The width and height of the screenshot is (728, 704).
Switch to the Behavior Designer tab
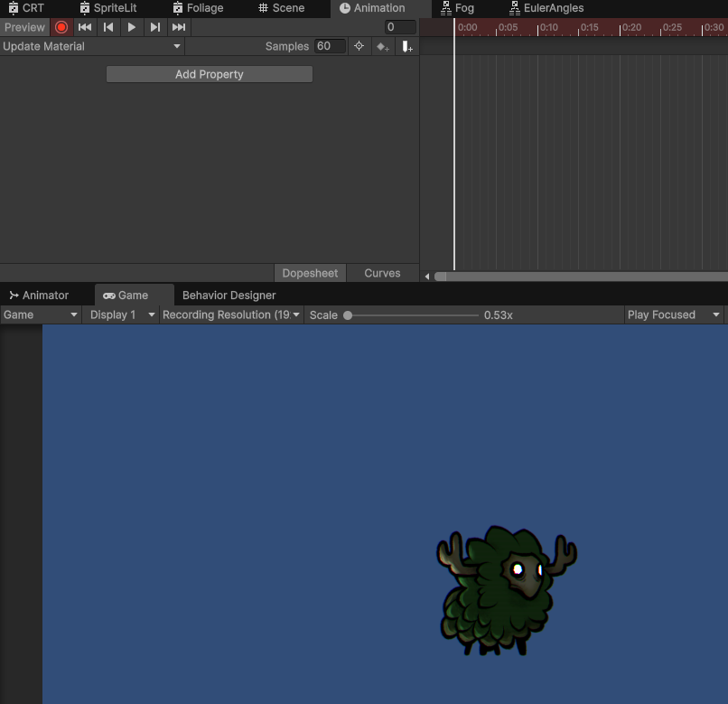click(227, 295)
